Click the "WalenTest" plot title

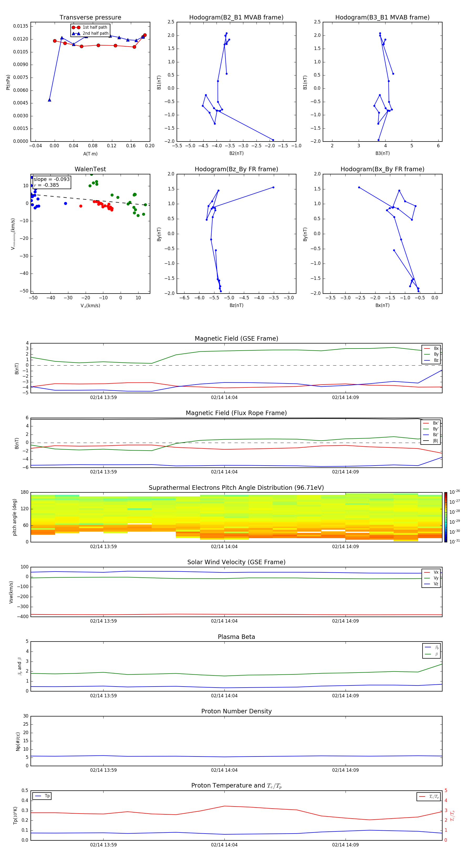tap(90, 169)
